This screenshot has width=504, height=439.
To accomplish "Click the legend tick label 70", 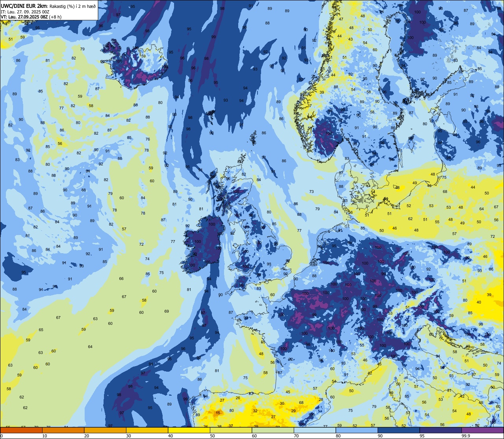I will (296, 436).
